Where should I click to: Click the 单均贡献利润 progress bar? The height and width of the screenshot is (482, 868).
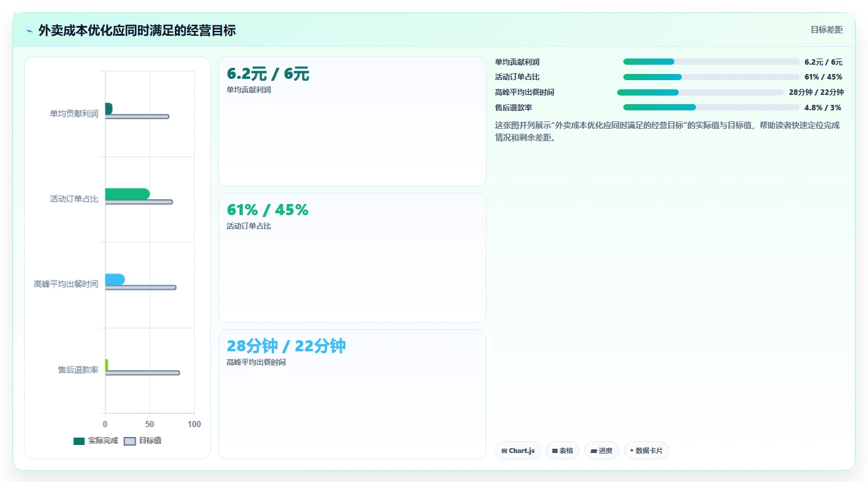click(x=711, y=62)
